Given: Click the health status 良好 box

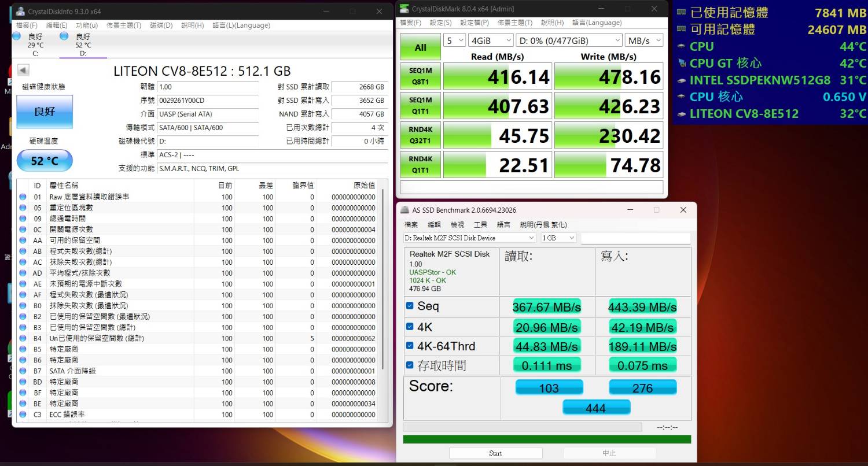Looking at the screenshot, I should point(45,112).
